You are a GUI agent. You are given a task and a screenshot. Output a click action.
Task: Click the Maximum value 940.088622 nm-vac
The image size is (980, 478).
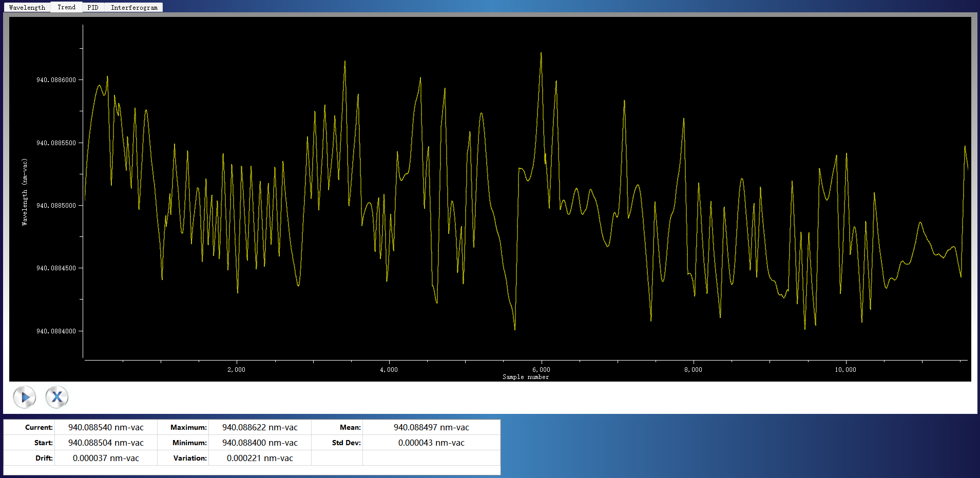click(260, 427)
